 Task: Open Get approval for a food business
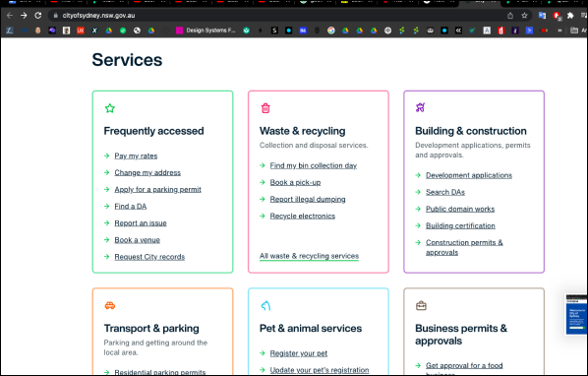click(x=464, y=369)
